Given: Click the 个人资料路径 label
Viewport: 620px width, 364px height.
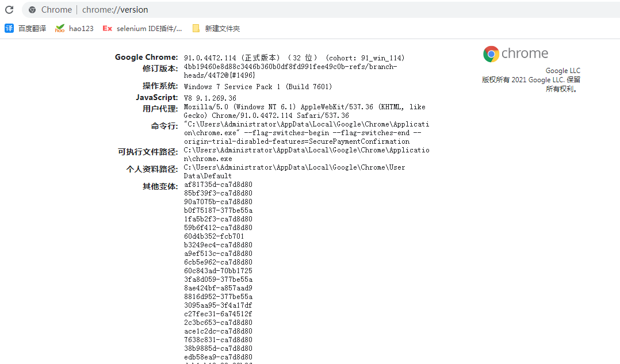Looking at the screenshot, I should pyautogui.click(x=152, y=170).
